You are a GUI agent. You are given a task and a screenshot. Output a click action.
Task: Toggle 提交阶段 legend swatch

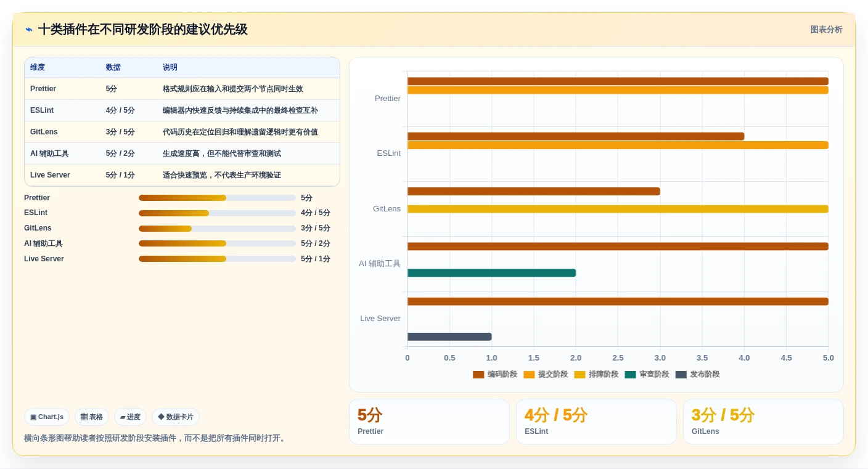(529, 375)
